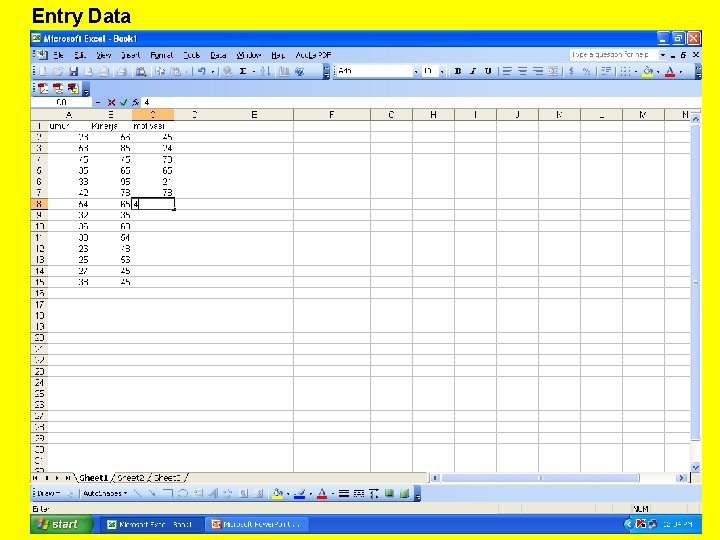Click the Windows start button
Image resolution: width=720 pixels, height=540 pixels.
[x=62, y=524]
